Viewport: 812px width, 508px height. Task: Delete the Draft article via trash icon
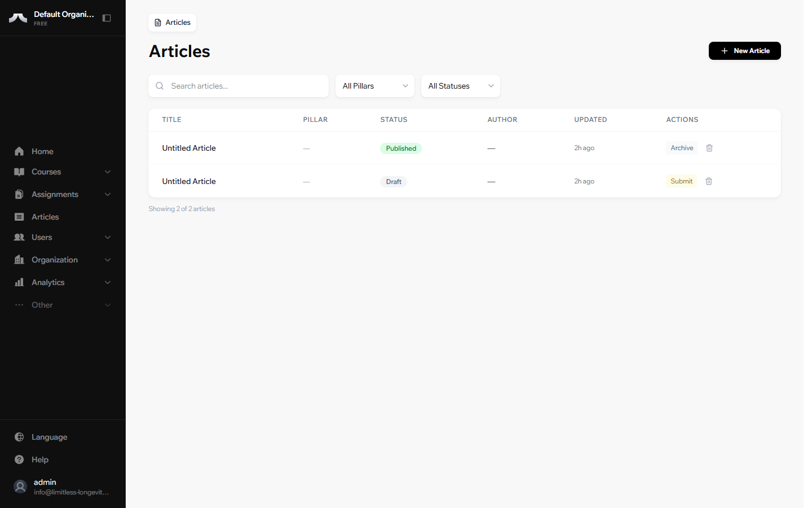(x=709, y=181)
